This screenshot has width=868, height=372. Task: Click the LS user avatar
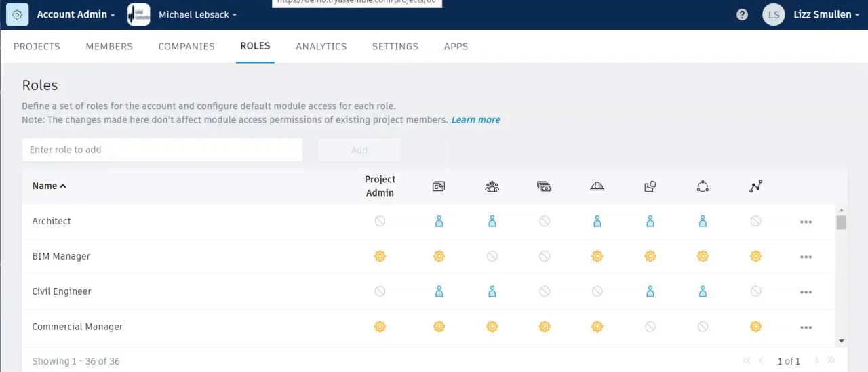[x=774, y=14]
